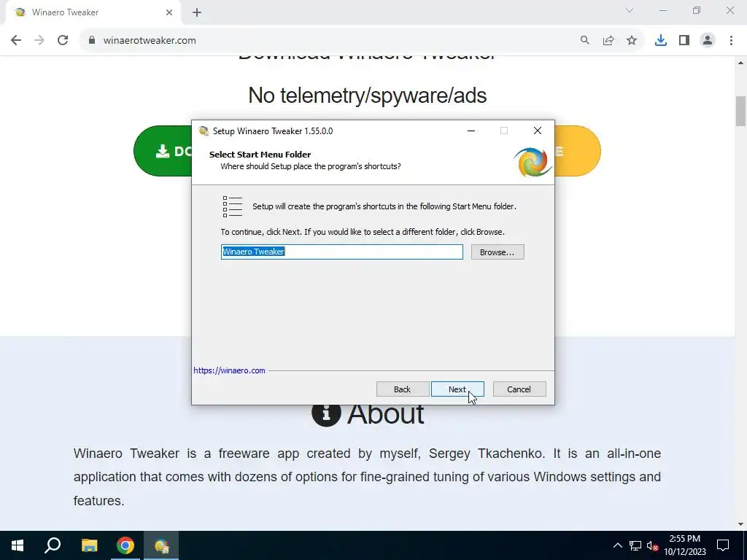Go Back in the setup wizard
747x560 pixels.
tap(402, 389)
